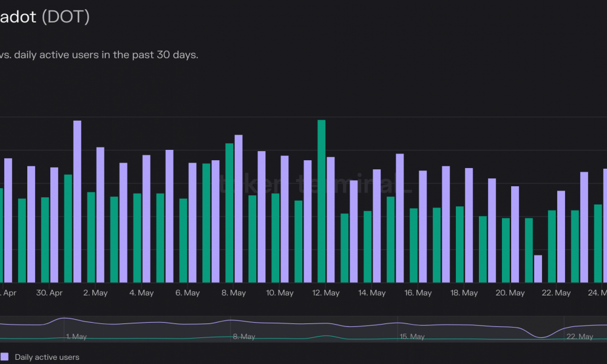Jump to "15. May" in the range navigator

pyautogui.click(x=412, y=337)
